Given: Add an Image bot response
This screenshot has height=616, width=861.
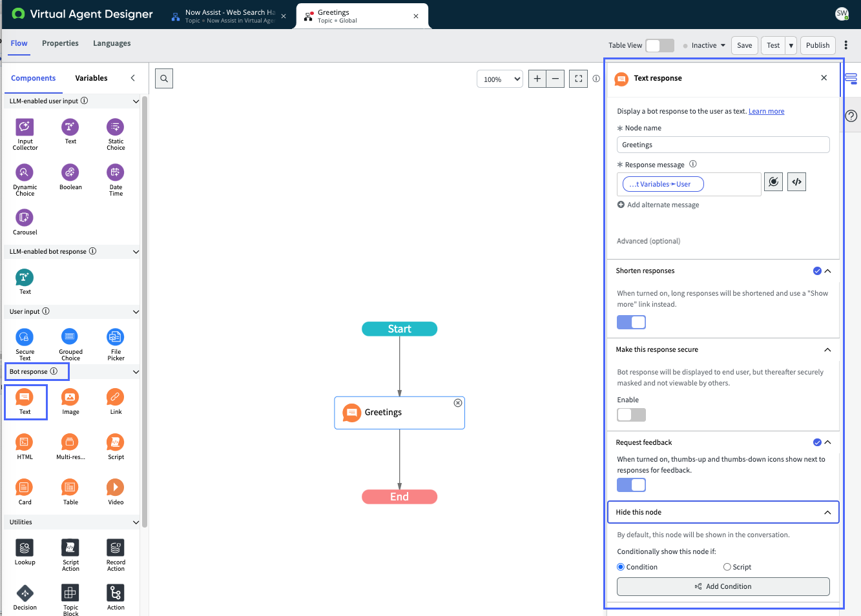Looking at the screenshot, I should [70, 402].
